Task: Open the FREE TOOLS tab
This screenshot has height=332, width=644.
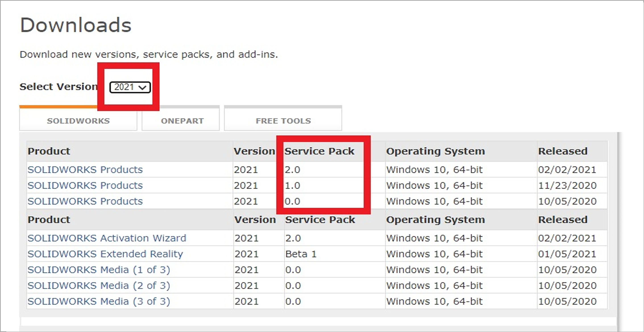Action: [283, 118]
